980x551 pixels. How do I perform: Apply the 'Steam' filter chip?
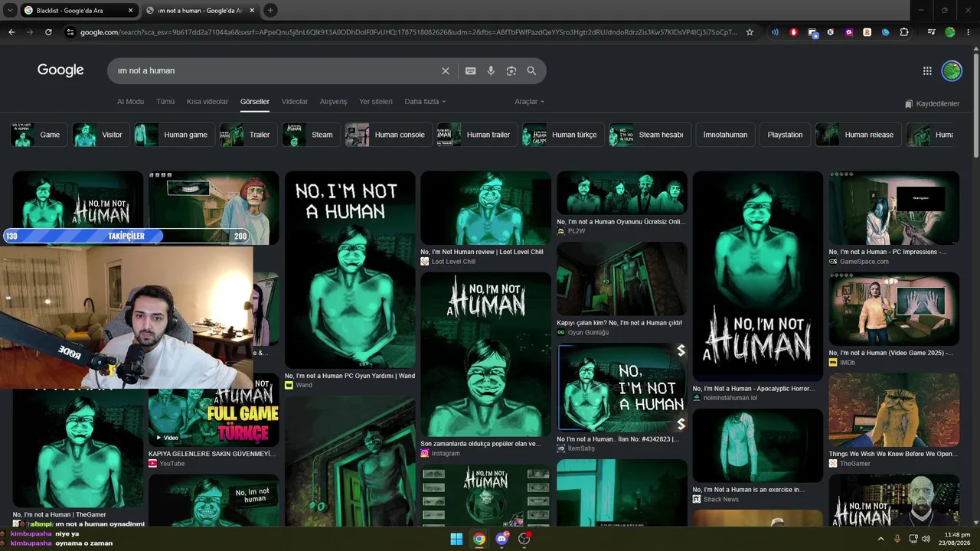[310, 135]
